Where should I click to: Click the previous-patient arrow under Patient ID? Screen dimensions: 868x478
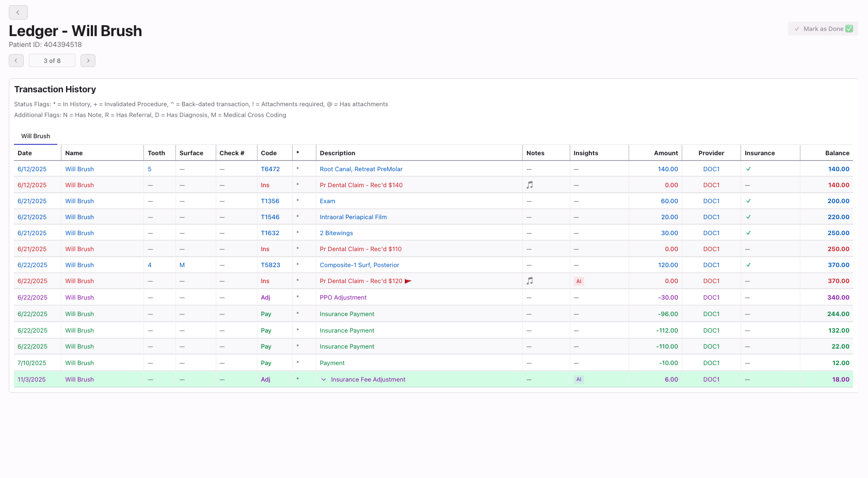click(16, 60)
